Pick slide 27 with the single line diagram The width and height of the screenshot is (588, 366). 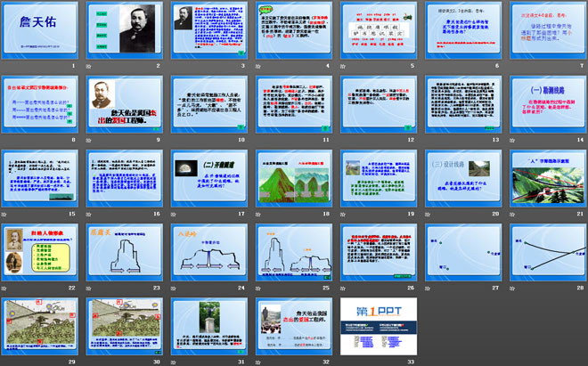click(461, 250)
